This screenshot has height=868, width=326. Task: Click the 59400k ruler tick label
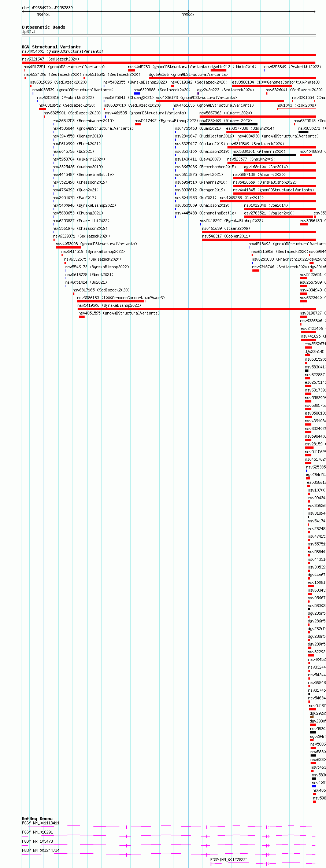click(43, 15)
